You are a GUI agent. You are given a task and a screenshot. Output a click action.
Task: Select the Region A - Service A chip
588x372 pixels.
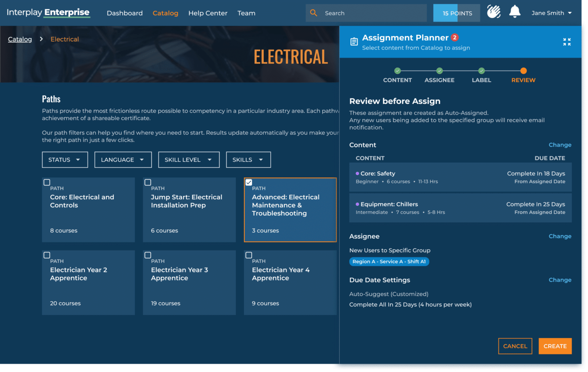389,261
